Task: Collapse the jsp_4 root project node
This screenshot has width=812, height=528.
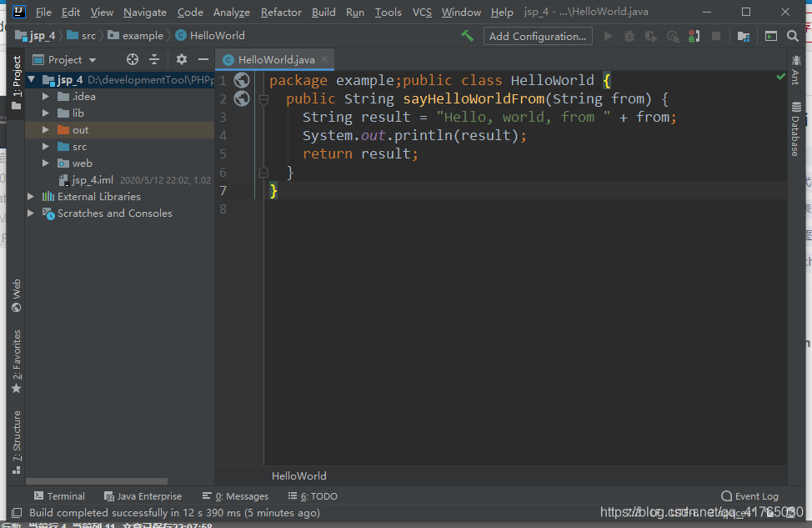Action: coord(32,80)
